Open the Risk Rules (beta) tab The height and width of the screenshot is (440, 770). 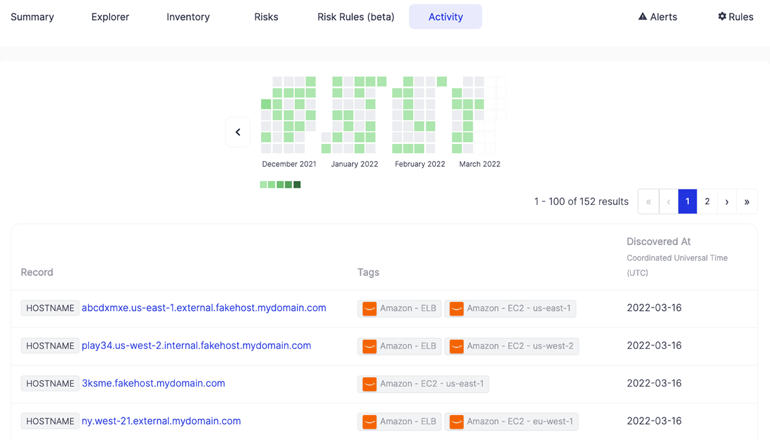356,17
